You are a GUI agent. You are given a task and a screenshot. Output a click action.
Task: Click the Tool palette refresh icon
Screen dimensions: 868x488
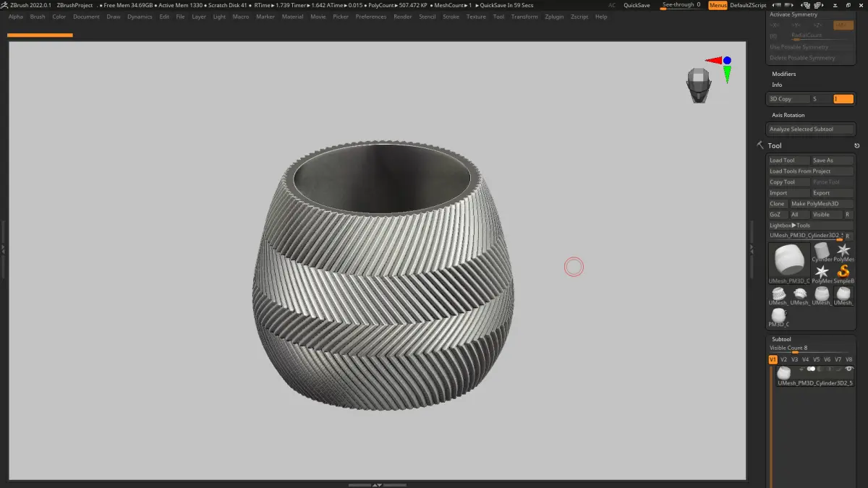coord(856,146)
